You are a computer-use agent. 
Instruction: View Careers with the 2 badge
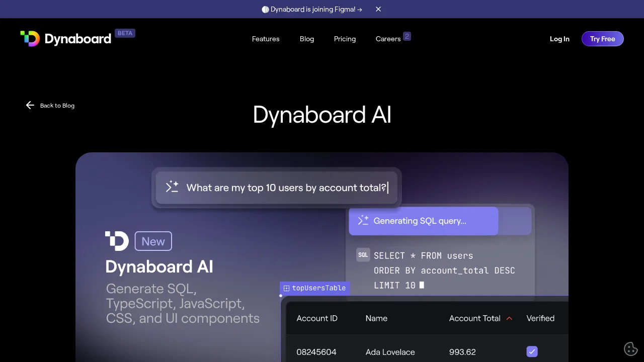[388, 39]
